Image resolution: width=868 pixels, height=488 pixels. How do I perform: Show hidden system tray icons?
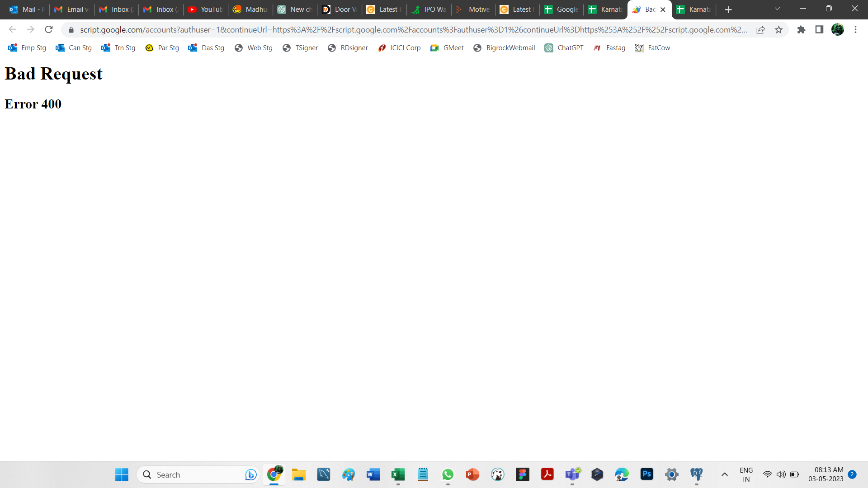(724, 474)
